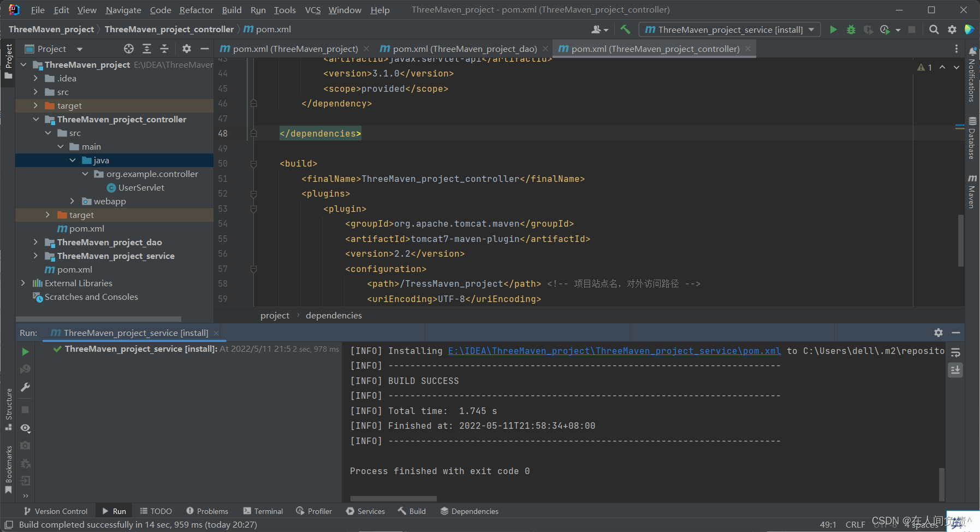Viewport: 980px width, 532px height.
Task: Hide the Run tool window
Action: (x=956, y=333)
